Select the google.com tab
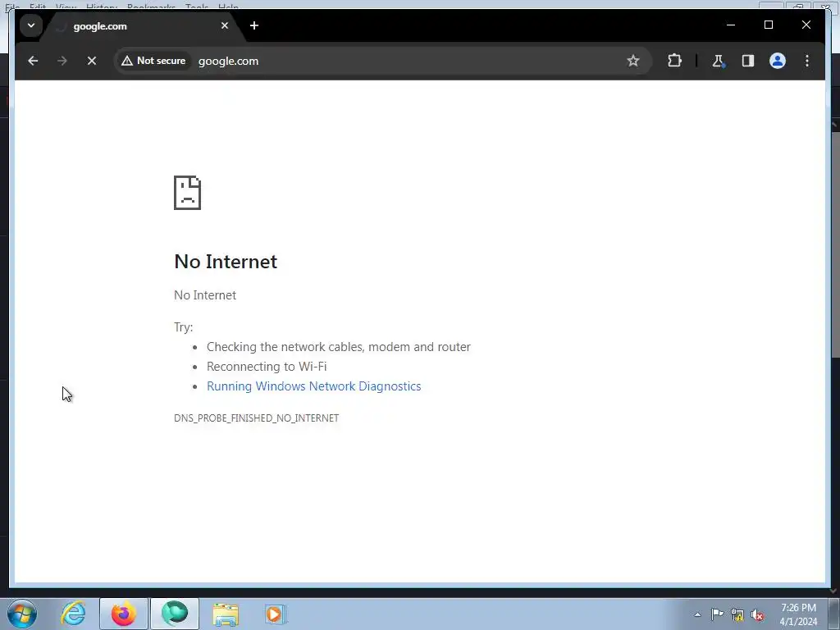840x630 pixels. (142, 25)
